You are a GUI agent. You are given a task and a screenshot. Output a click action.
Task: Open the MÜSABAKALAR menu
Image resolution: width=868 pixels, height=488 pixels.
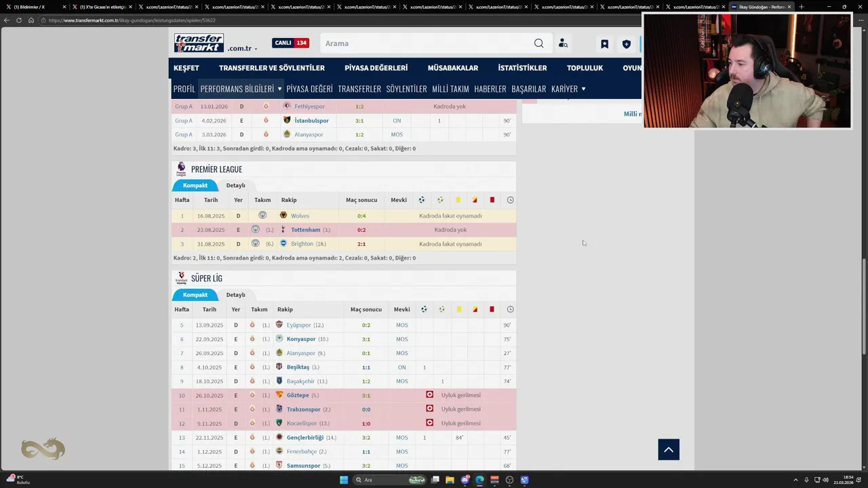click(x=453, y=68)
